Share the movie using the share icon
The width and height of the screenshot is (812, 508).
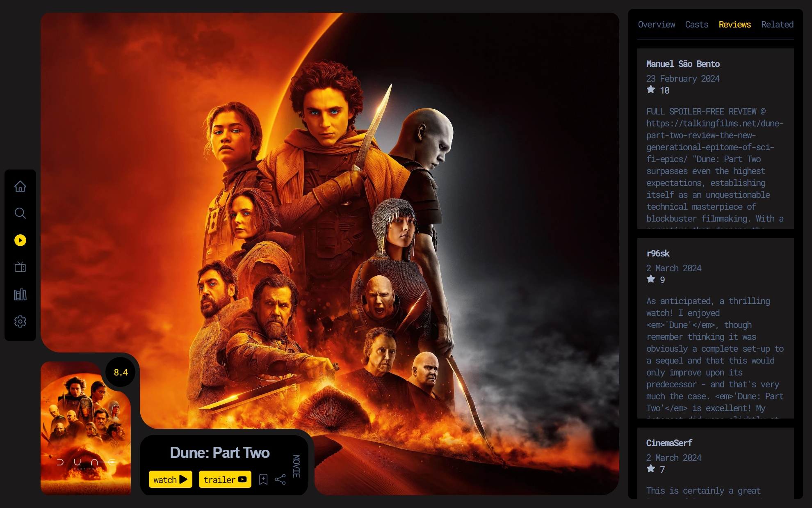pos(280,479)
